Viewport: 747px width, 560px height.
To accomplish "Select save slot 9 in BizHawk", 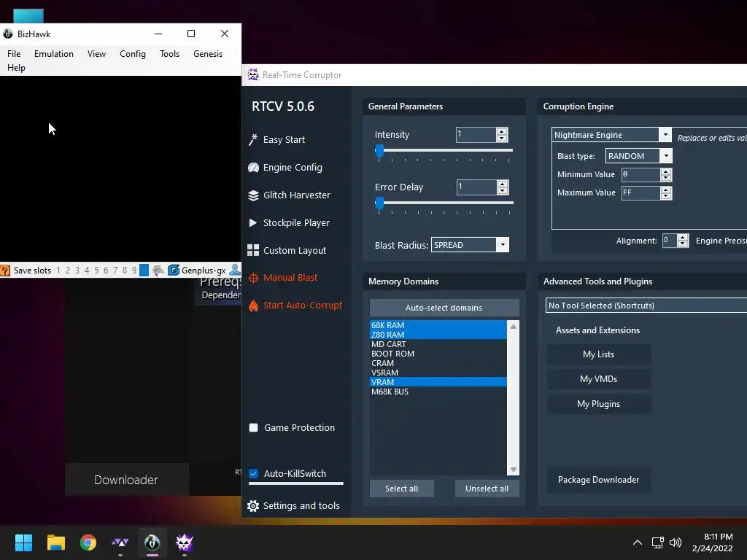I will click(134, 271).
